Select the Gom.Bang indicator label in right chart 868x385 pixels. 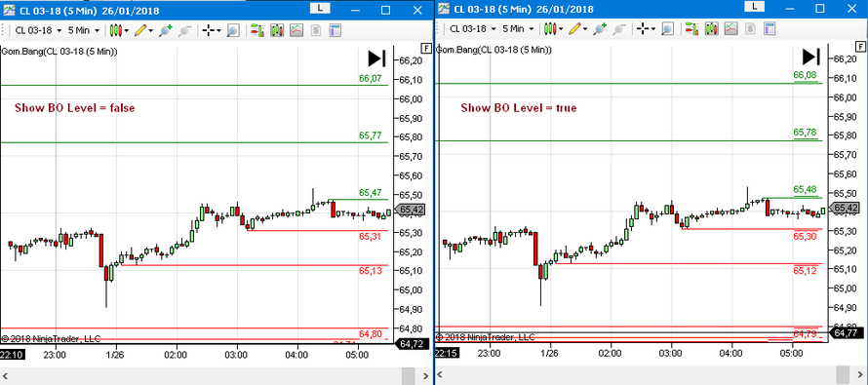pos(493,51)
